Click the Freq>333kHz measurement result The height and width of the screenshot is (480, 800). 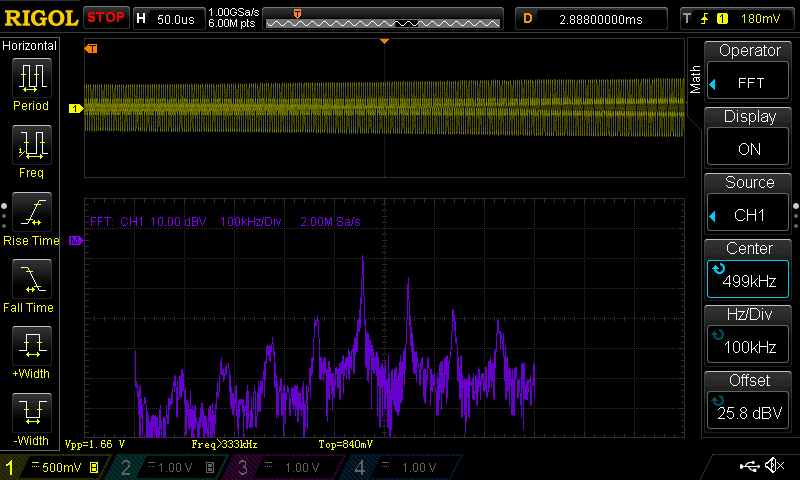click(224, 444)
